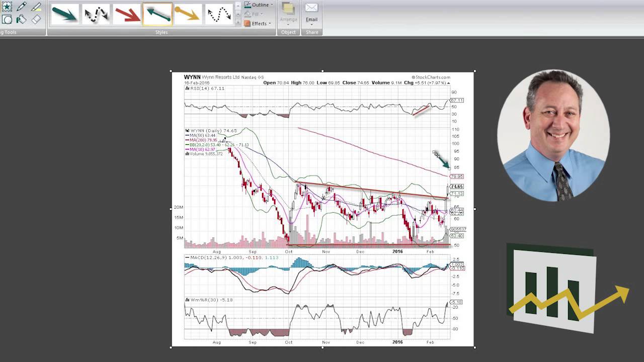The height and width of the screenshot is (362, 644).
Task: Select the Shape tool
Action: (7, 20)
